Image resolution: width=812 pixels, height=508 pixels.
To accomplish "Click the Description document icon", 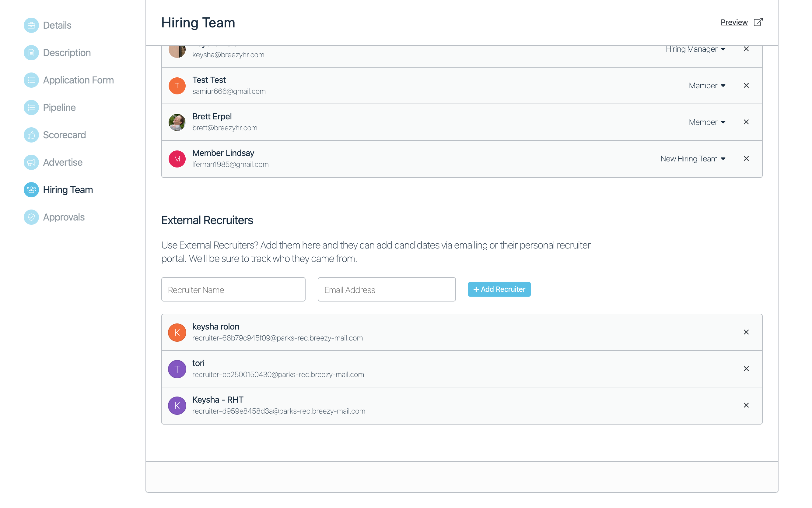I will click(x=31, y=53).
